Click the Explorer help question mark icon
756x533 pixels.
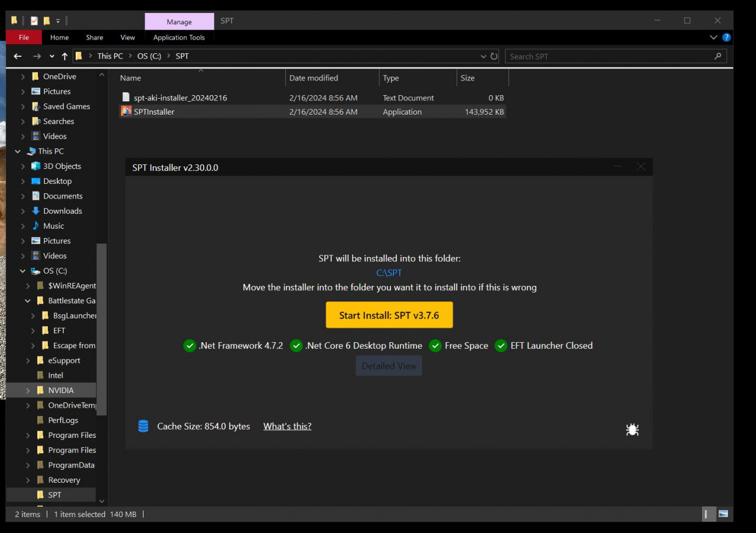[726, 37]
